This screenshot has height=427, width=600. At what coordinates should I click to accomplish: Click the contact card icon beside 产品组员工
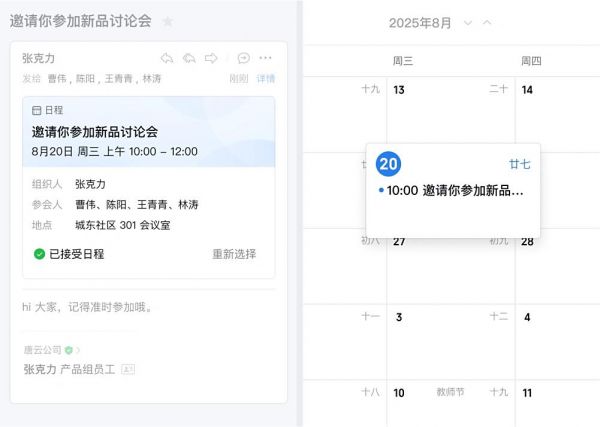click(x=127, y=369)
